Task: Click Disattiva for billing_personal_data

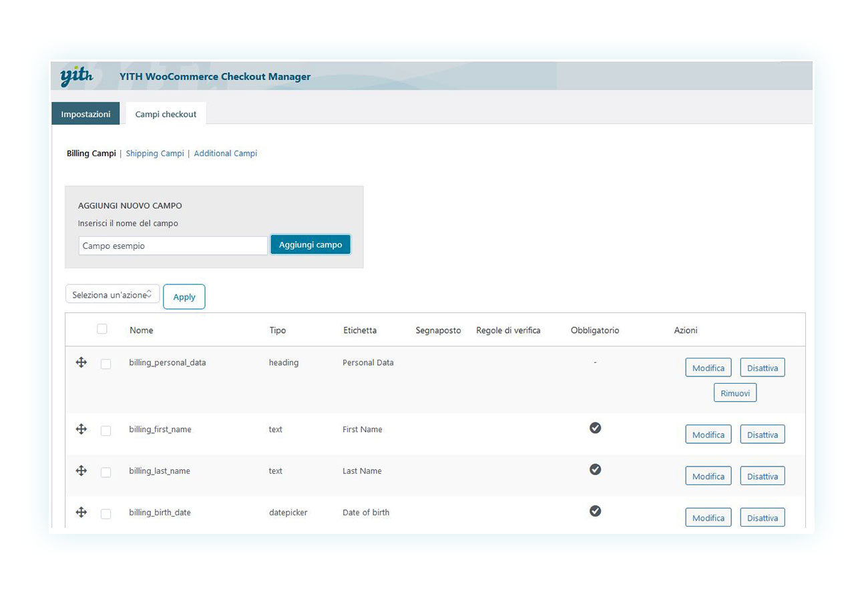Action: click(763, 368)
